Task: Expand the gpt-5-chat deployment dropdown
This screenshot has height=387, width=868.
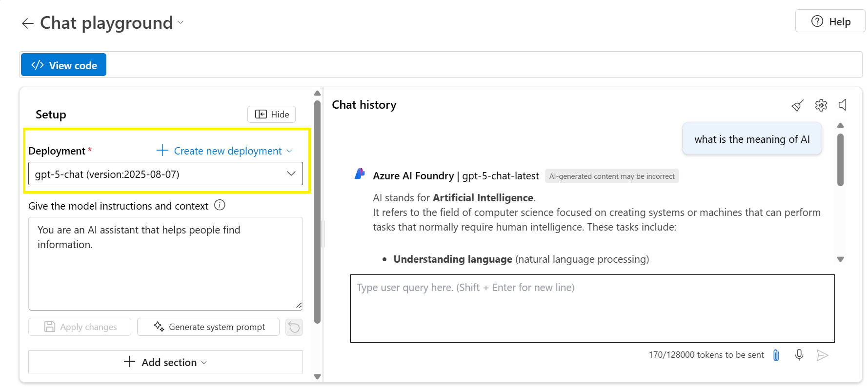Action: coord(165,174)
